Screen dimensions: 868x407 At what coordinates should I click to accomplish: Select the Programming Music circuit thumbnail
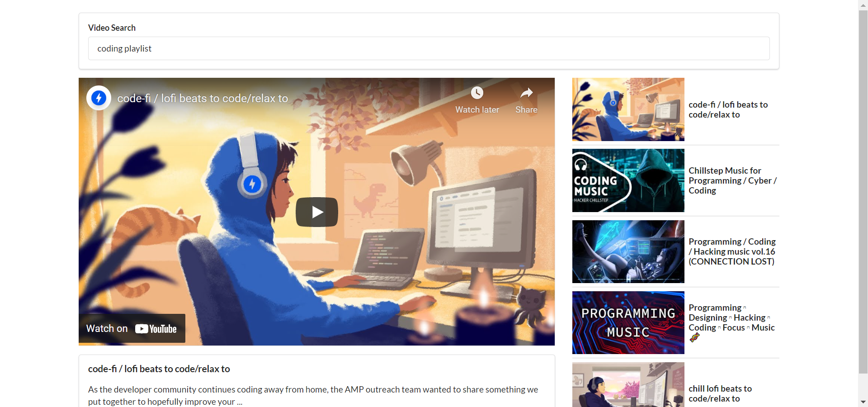click(628, 322)
